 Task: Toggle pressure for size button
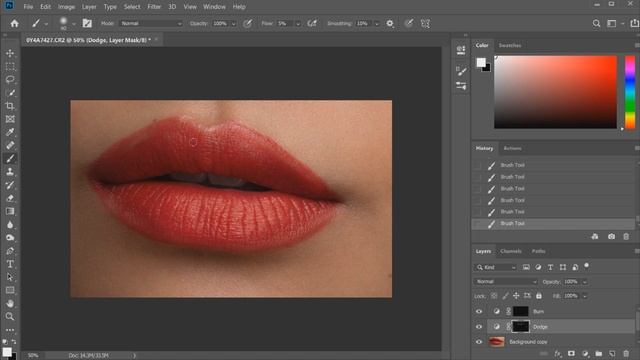(409, 23)
